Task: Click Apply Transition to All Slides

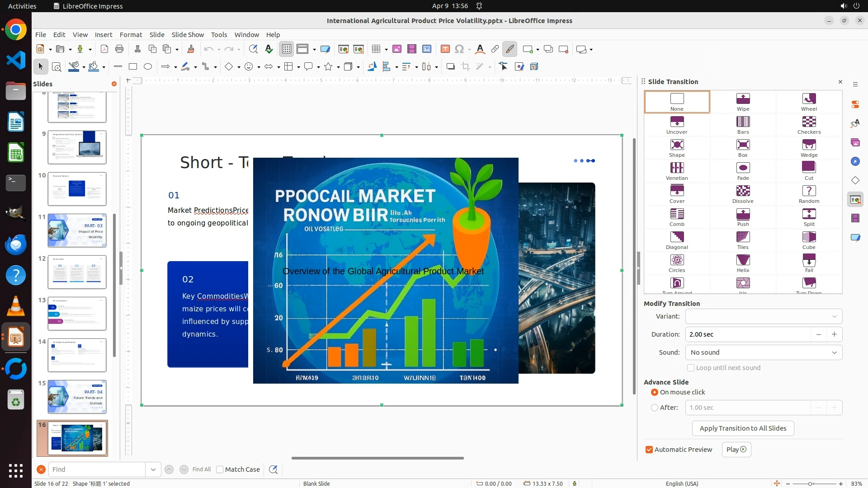Action: (743, 428)
